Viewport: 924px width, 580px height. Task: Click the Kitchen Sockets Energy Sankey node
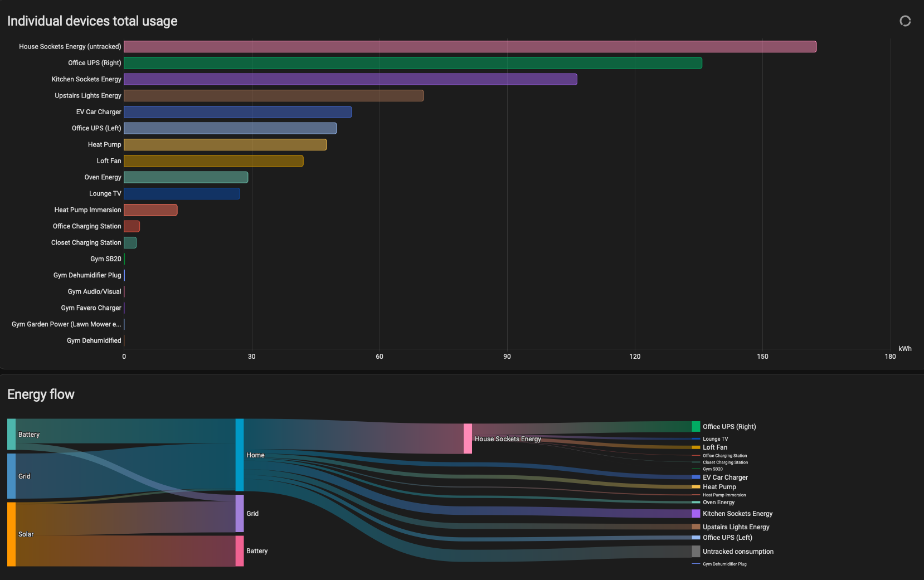point(696,514)
